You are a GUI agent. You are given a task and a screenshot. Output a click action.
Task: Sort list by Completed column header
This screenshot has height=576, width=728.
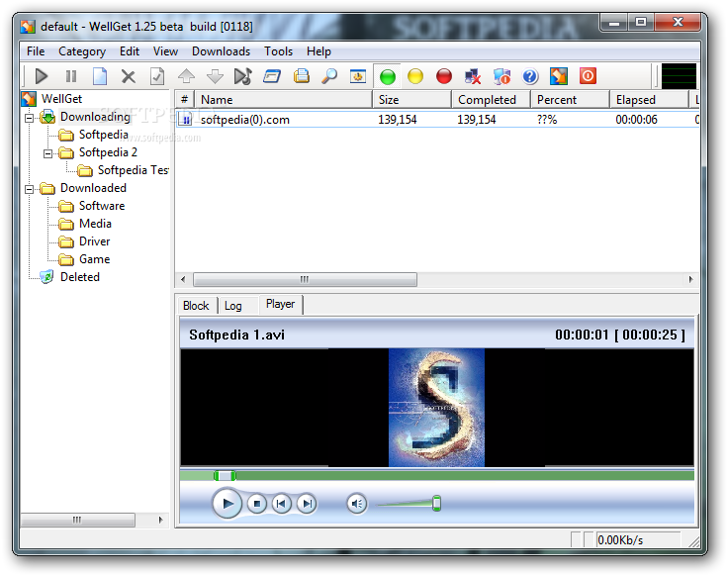(492, 99)
